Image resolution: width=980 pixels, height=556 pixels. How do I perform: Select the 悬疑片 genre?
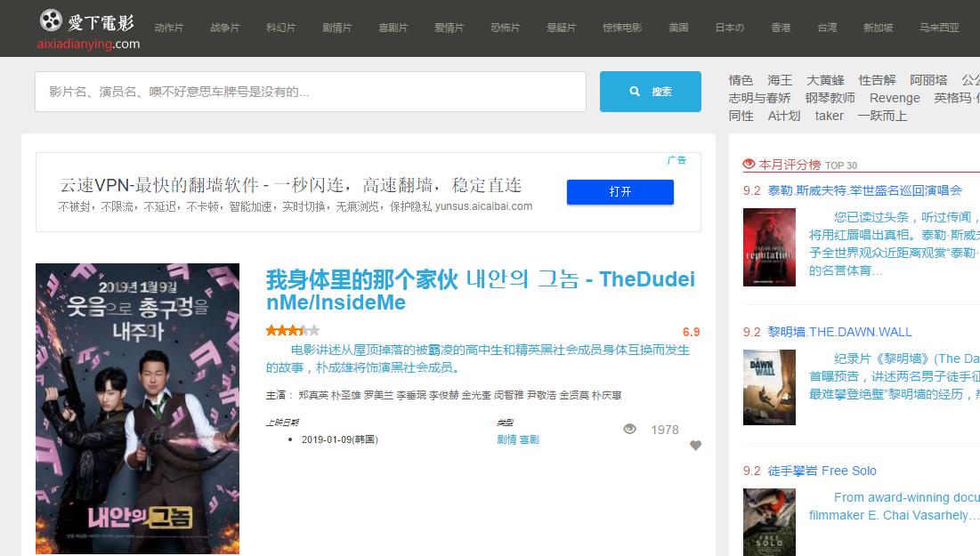(x=561, y=28)
